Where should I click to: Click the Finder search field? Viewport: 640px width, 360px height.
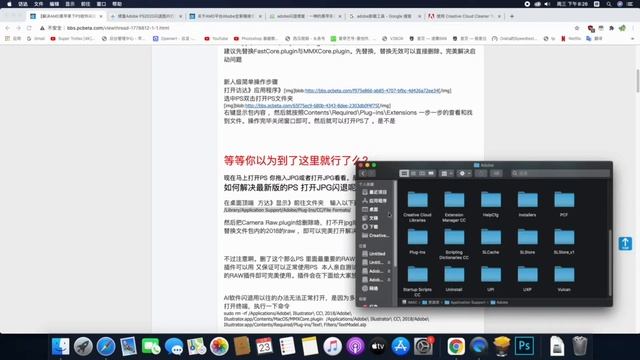tap(560, 173)
